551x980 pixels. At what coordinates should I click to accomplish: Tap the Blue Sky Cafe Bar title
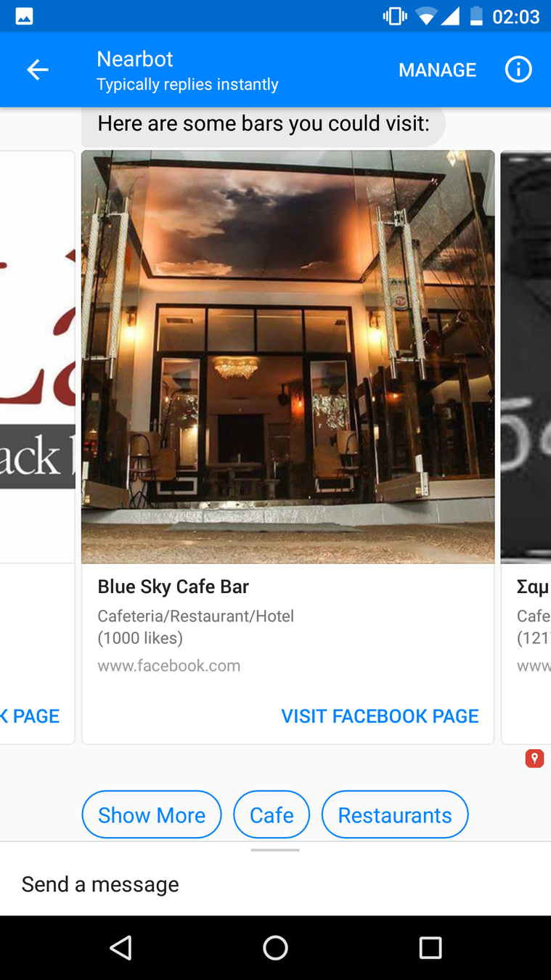tap(174, 587)
